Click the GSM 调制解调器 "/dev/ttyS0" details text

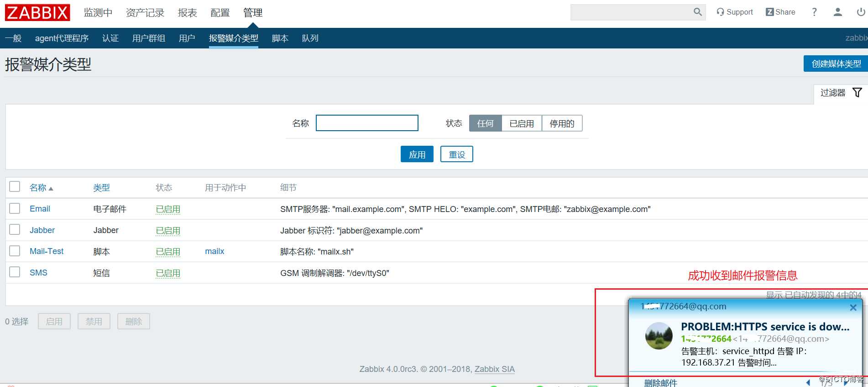(x=335, y=273)
